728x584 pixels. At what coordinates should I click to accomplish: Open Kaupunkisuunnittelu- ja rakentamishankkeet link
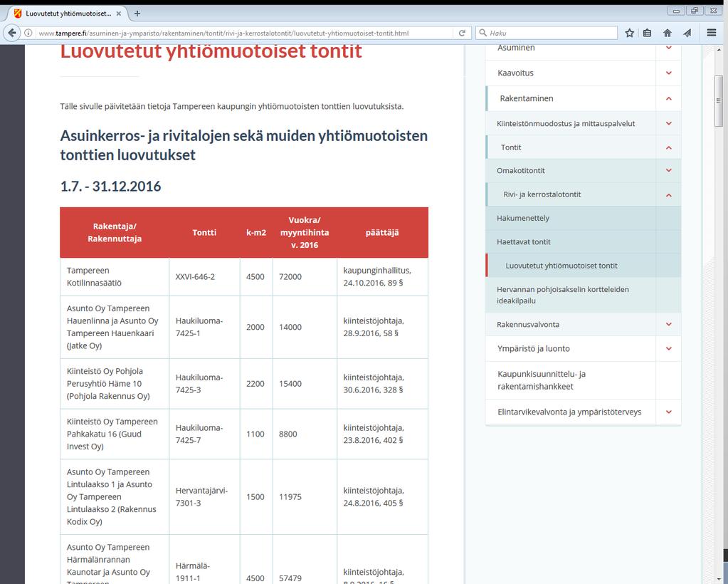click(x=542, y=380)
